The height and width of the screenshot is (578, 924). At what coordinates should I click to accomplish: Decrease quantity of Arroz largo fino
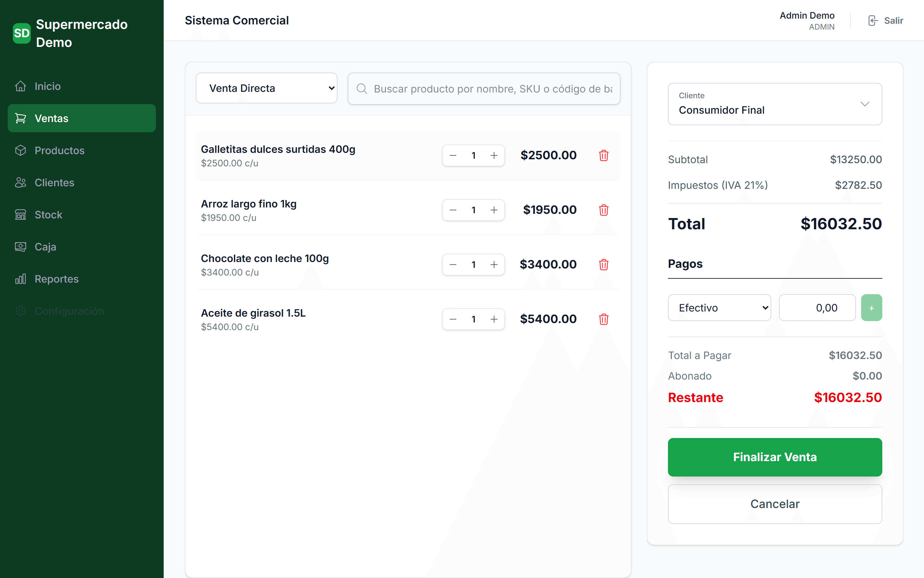point(453,210)
